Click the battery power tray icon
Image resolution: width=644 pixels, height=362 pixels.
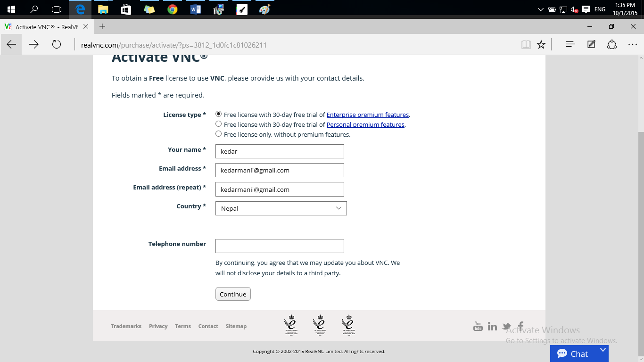[552, 9]
